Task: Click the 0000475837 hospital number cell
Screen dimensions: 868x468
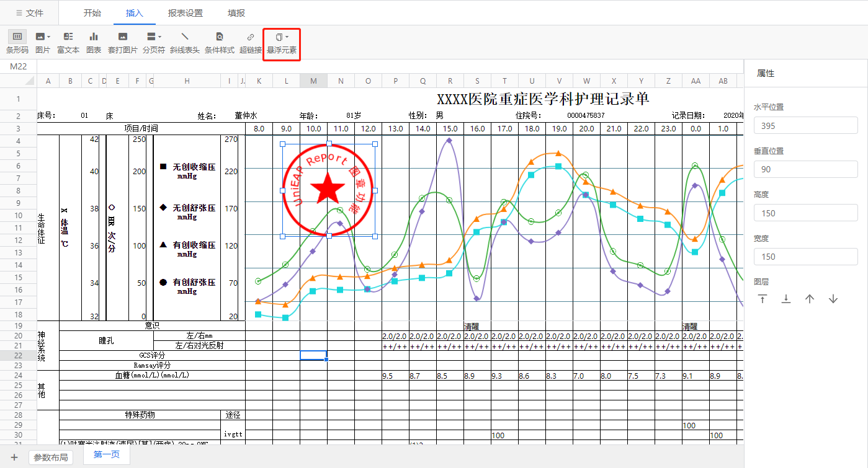Action: 586,116
